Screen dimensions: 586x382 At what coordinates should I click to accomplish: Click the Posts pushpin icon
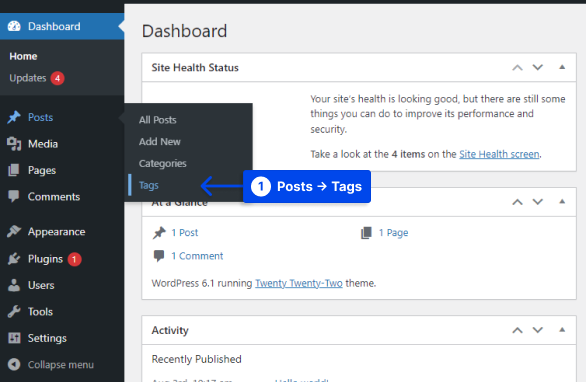point(14,117)
